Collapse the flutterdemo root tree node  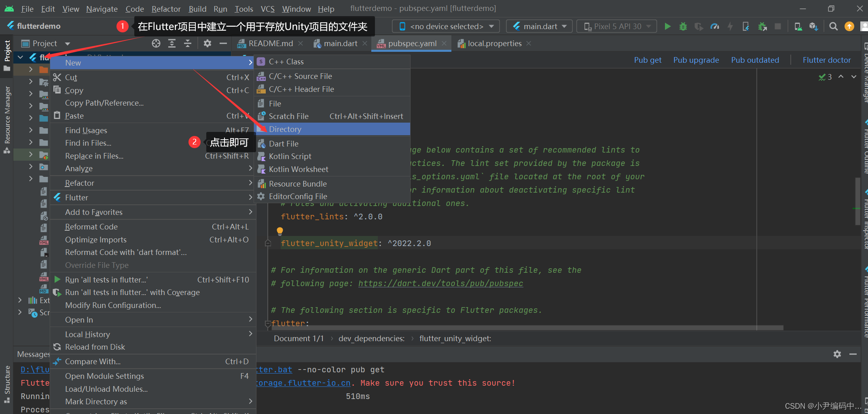pos(20,57)
